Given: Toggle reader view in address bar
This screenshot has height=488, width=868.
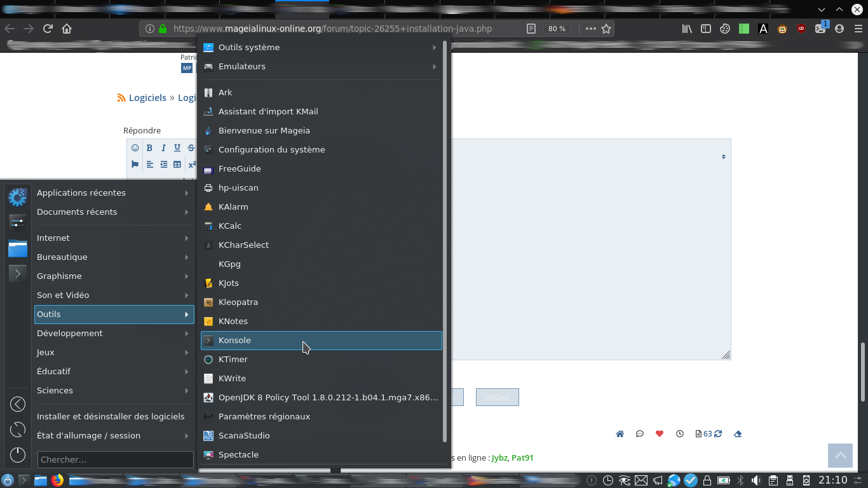Looking at the screenshot, I should tap(531, 29).
